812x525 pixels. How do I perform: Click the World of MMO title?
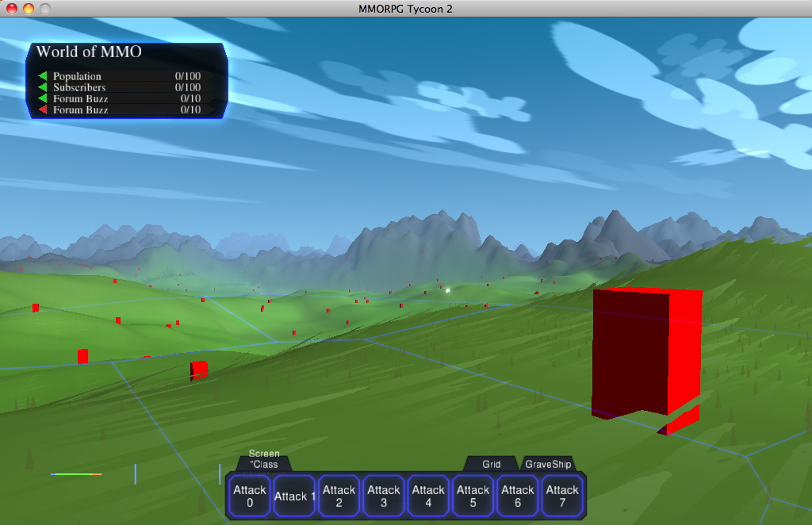[x=89, y=52]
